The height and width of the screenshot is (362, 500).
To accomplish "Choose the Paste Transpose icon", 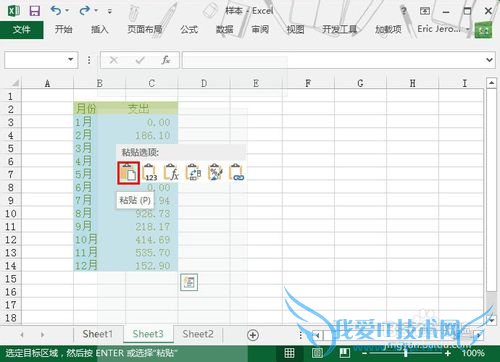I will [x=193, y=173].
